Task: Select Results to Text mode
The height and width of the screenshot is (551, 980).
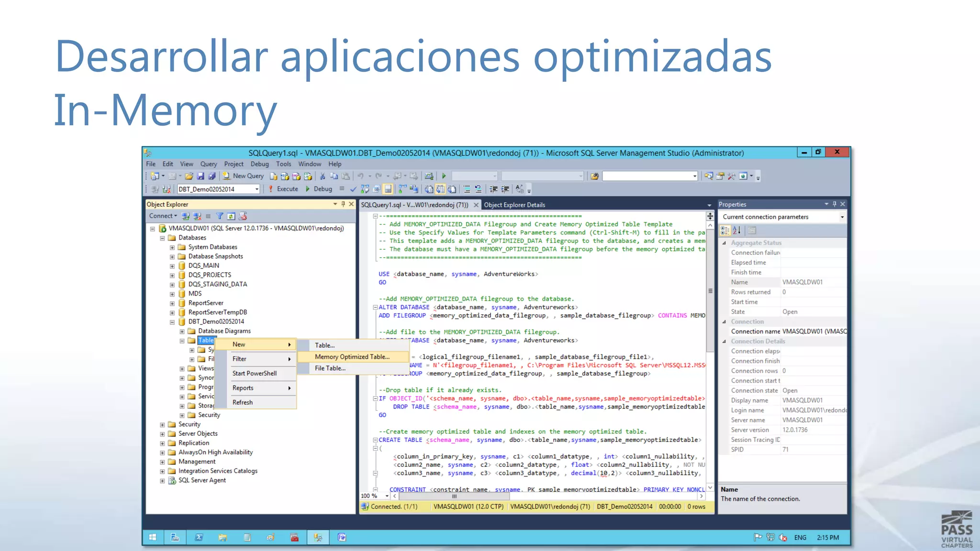Action: pyautogui.click(x=429, y=189)
